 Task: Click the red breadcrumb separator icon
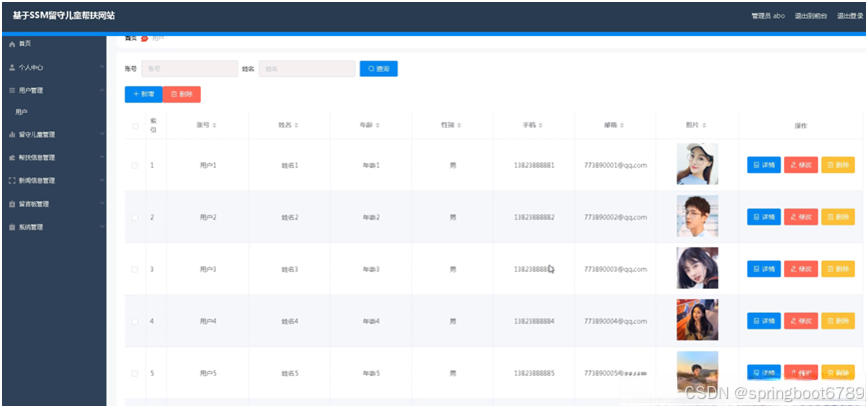pos(145,39)
